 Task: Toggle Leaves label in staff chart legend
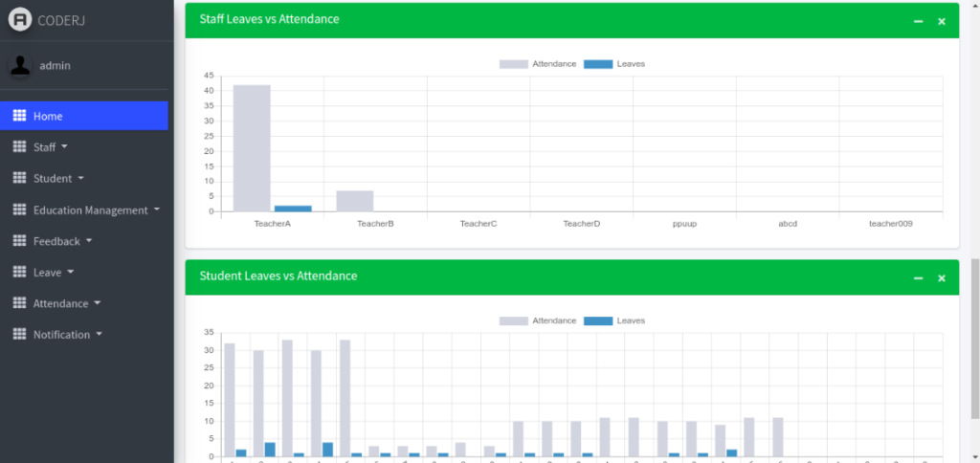point(631,64)
